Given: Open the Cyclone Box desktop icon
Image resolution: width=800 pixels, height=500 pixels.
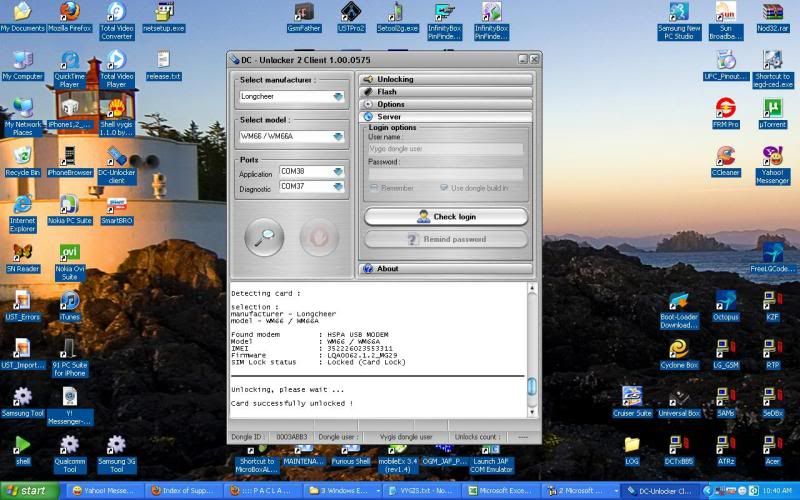Looking at the screenshot, I should (679, 354).
